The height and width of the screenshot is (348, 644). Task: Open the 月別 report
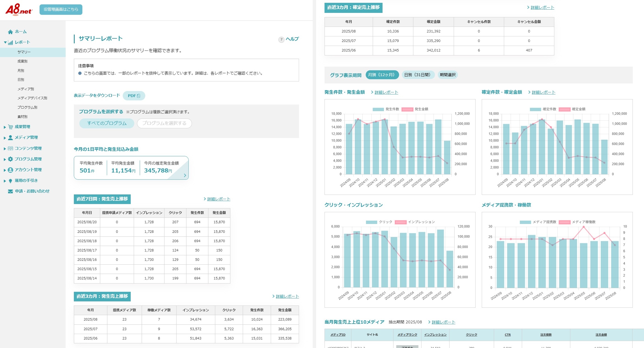(21, 71)
